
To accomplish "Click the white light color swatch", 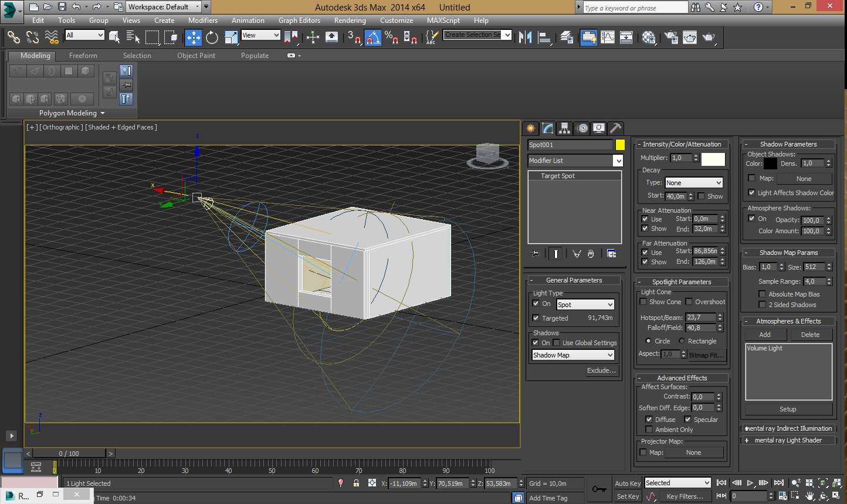I will (x=713, y=159).
